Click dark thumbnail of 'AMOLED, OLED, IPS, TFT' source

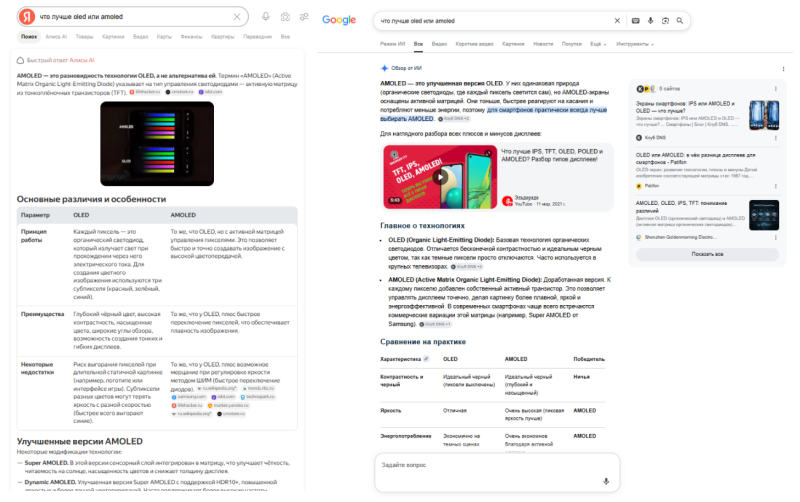pyautogui.click(x=764, y=215)
